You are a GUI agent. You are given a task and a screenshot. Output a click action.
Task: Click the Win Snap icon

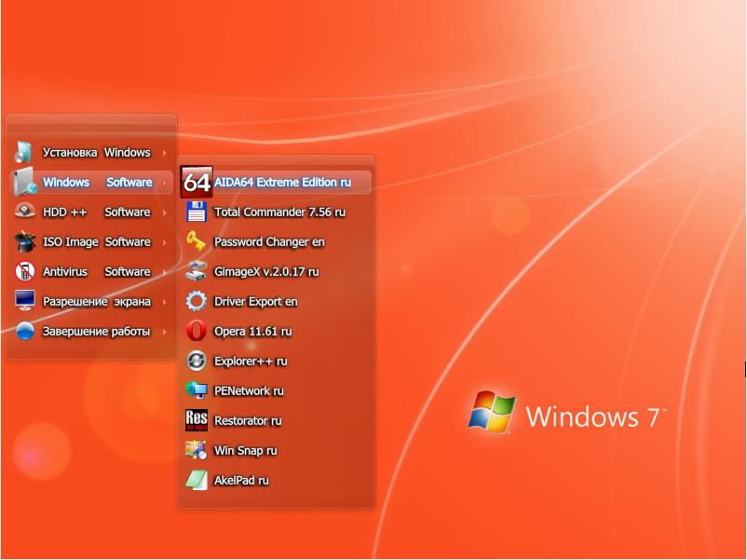pyautogui.click(x=197, y=450)
